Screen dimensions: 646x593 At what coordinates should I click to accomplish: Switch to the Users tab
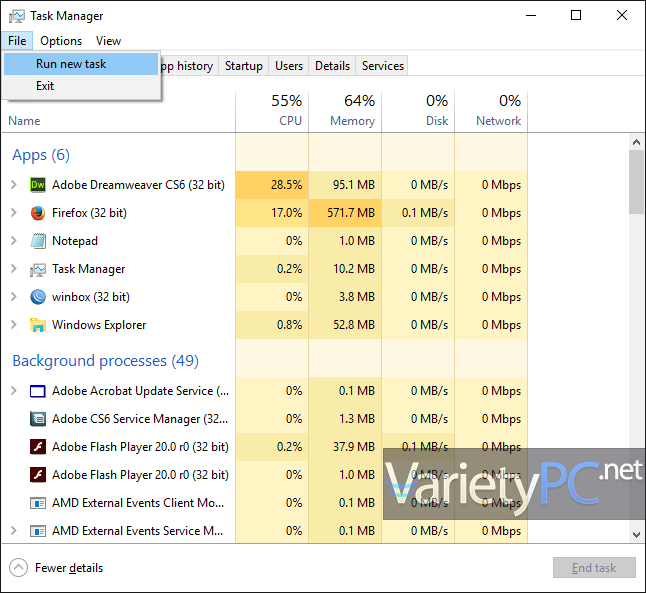289,66
